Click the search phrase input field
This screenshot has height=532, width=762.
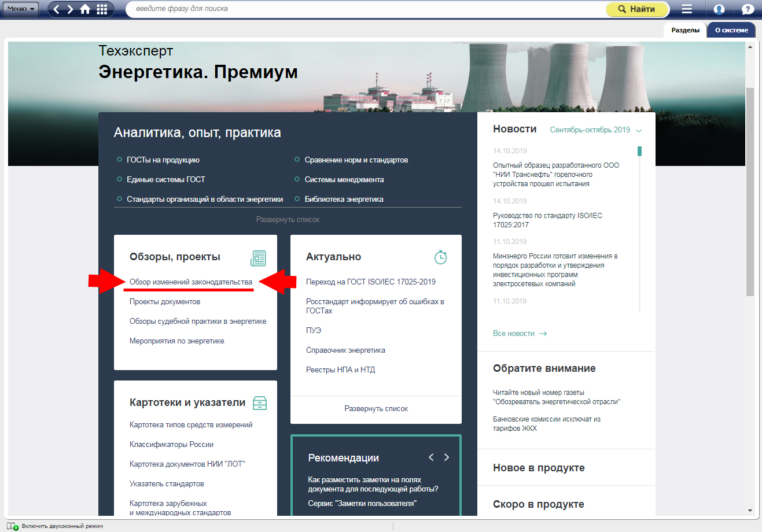(365, 9)
